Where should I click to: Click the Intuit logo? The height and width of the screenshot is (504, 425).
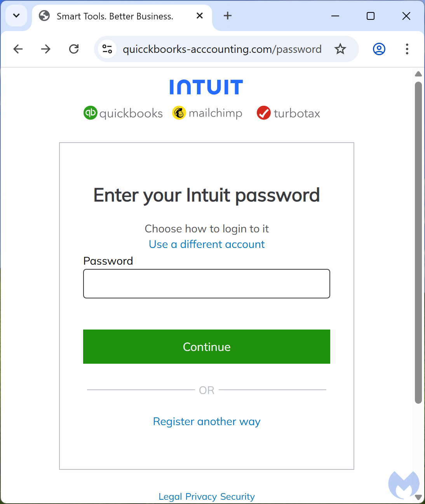tap(206, 87)
